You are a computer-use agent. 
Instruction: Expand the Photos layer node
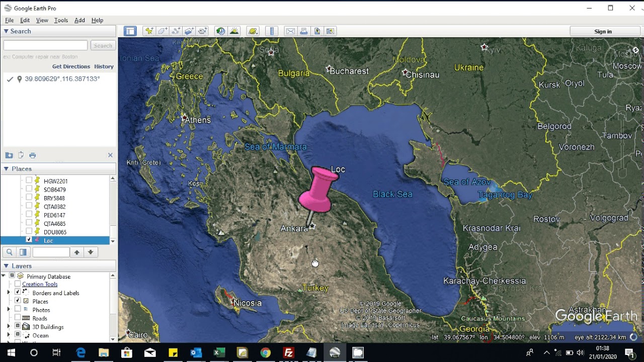click(8, 309)
